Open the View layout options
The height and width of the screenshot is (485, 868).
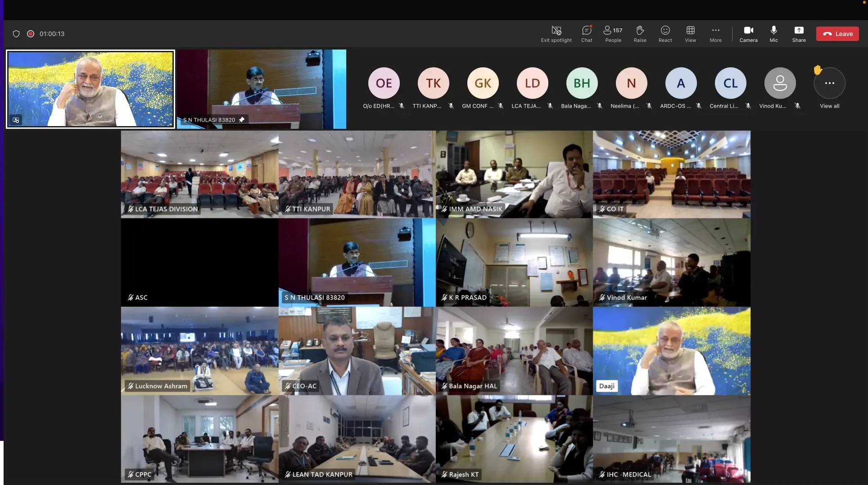pos(690,34)
